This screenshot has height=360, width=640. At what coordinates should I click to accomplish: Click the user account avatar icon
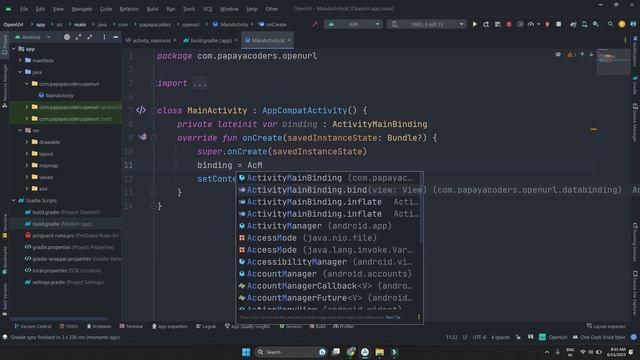point(622,24)
